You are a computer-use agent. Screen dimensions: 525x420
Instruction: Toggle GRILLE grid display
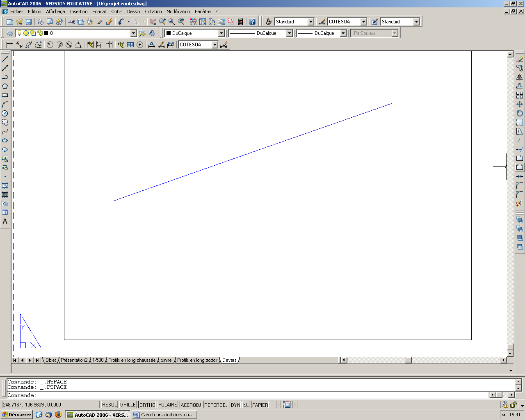(128, 405)
